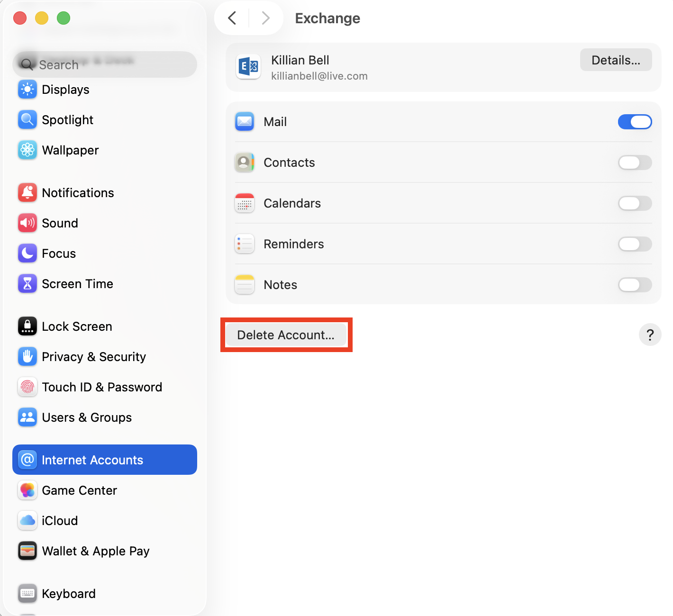Enable Contacts syncing
Screen dimensions: 673x616
point(635,163)
